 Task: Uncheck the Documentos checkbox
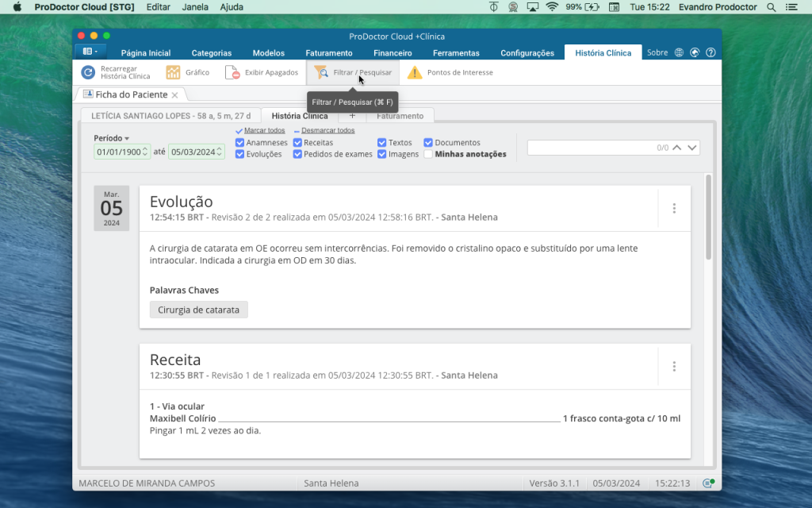pos(428,143)
